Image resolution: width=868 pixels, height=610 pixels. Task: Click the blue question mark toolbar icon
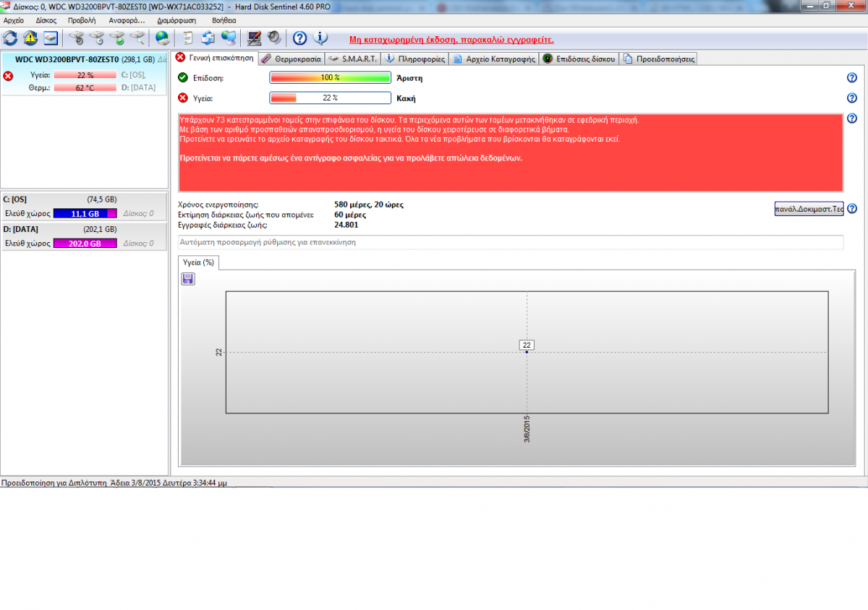[299, 38]
